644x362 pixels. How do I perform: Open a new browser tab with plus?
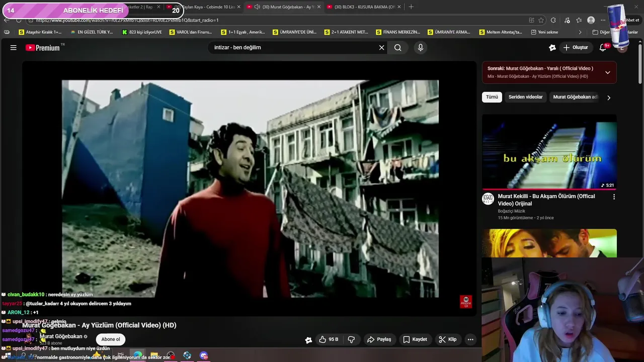click(x=411, y=7)
